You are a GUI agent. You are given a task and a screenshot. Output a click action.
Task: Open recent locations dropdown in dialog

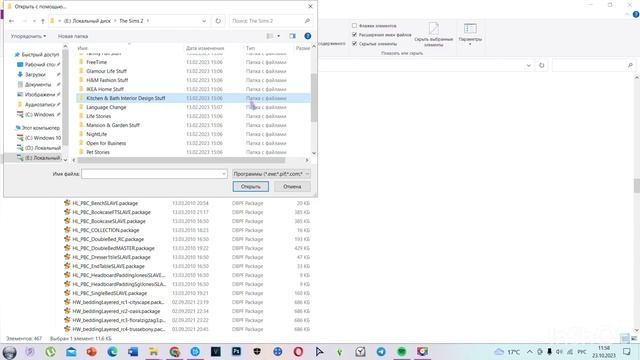coord(34,21)
